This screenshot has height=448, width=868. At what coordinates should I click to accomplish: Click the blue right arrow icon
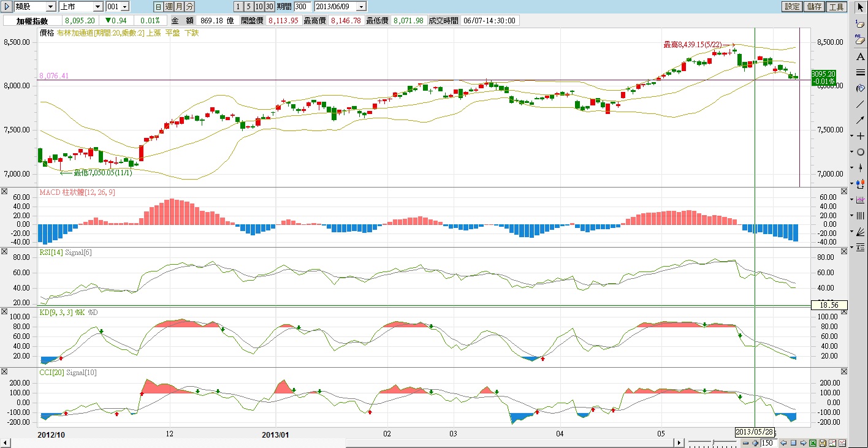pos(804,442)
